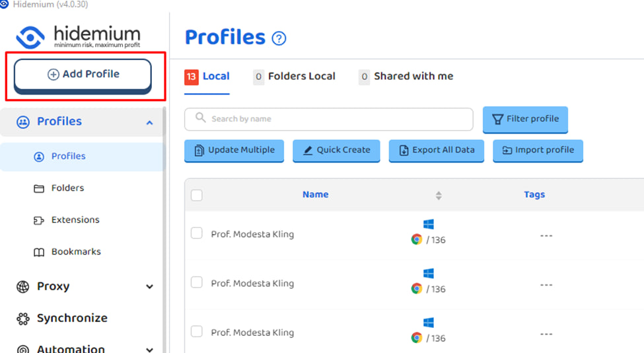
Task: Click the Hidemium eye logo
Action: click(30, 37)
